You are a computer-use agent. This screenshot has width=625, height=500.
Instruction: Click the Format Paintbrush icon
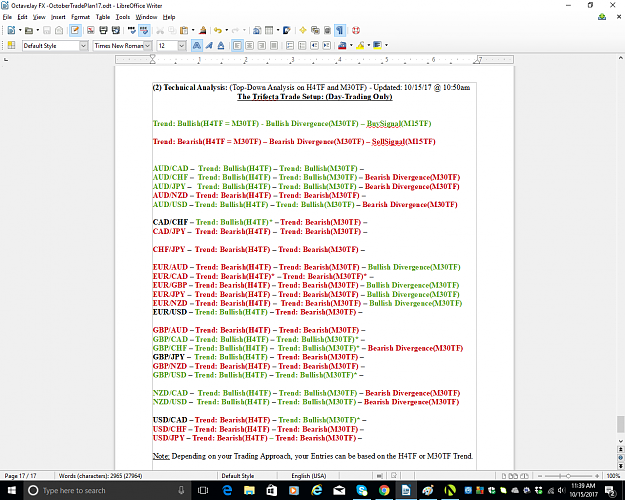point(202,30)
